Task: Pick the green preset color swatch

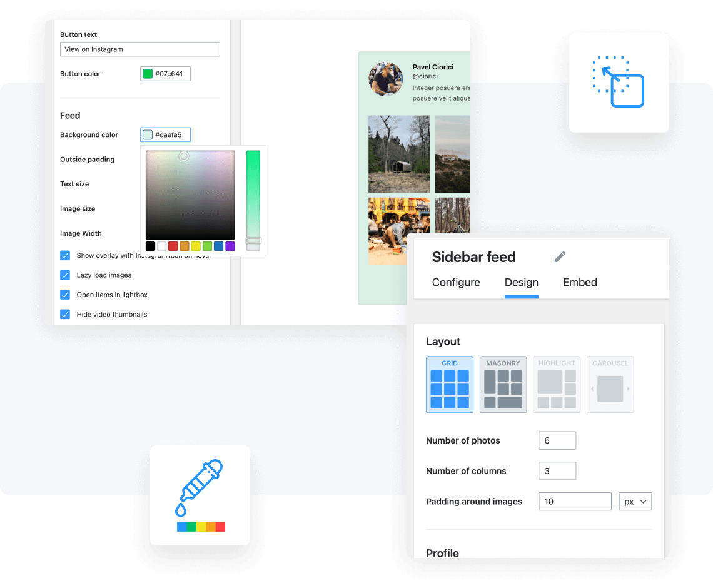Action: tap(208, 246)
